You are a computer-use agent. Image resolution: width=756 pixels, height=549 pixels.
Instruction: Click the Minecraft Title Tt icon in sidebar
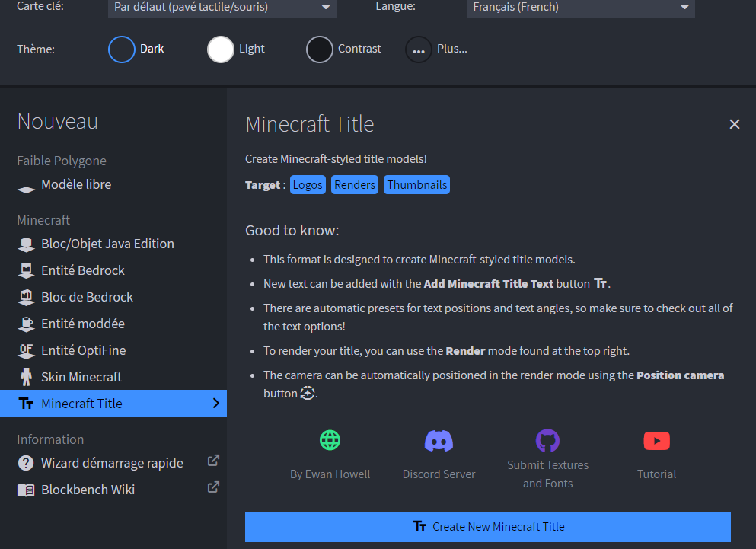(26, 404)
